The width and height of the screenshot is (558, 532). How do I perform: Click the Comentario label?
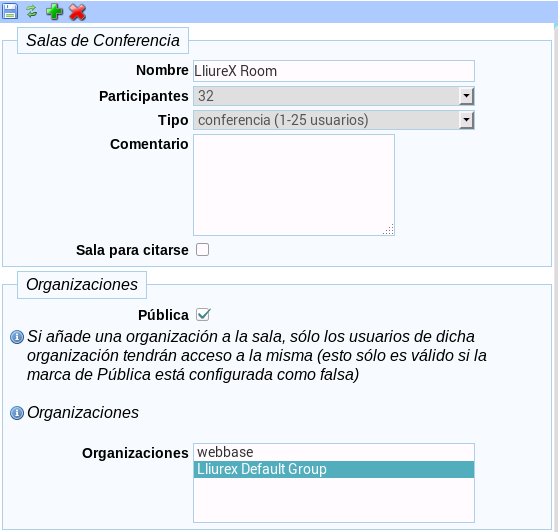point(149,144)
